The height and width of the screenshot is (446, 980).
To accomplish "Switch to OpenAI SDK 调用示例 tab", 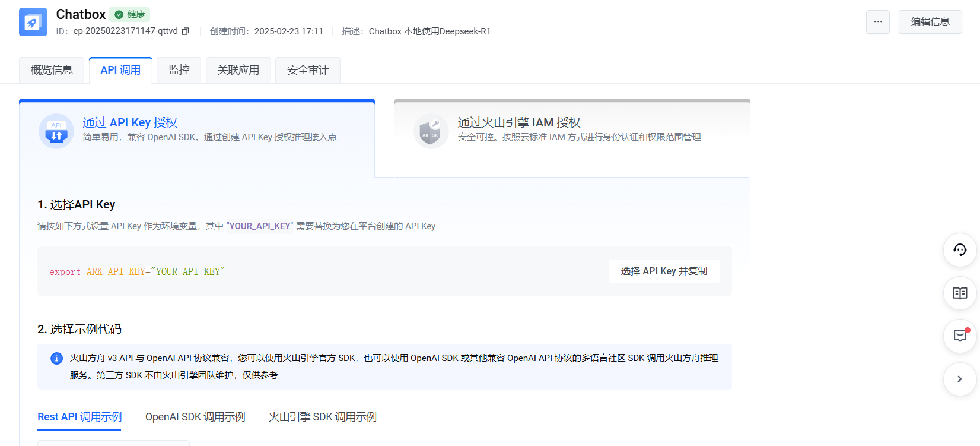I will tap(195, 417).
